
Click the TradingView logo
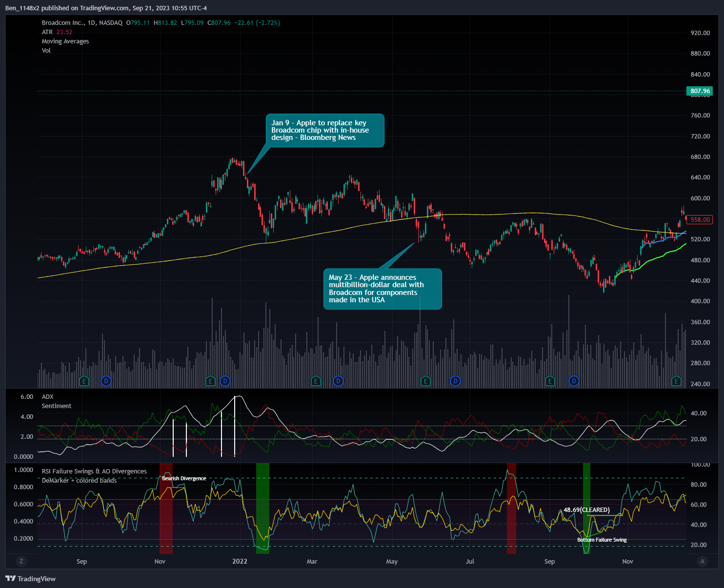click(31, 579)
